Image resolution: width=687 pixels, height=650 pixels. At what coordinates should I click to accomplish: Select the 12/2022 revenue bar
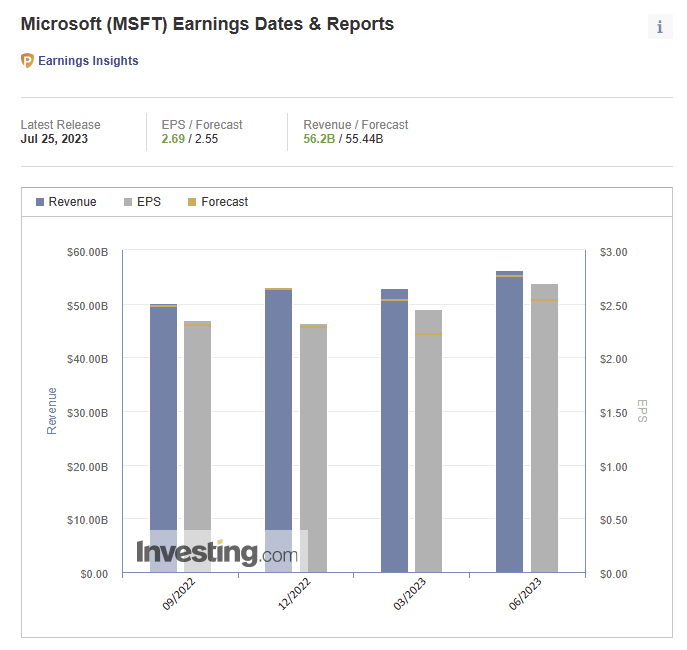click(x=279, y=430)
